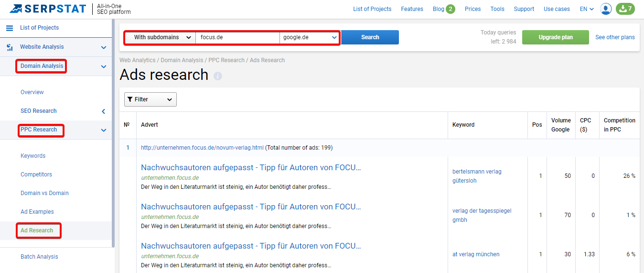Click the green downloads badge with 7
644x273 pixels.
pyautogui.click(x=625, y=9)
